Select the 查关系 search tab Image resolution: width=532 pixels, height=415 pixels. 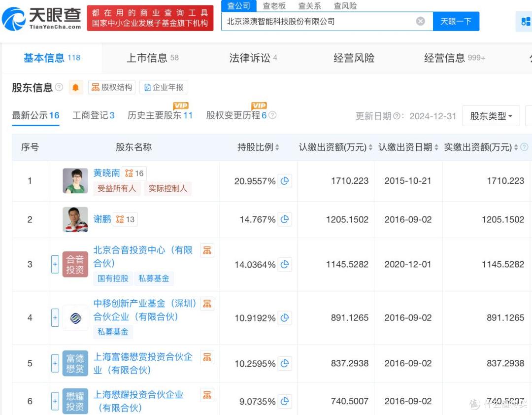(309, 6)
